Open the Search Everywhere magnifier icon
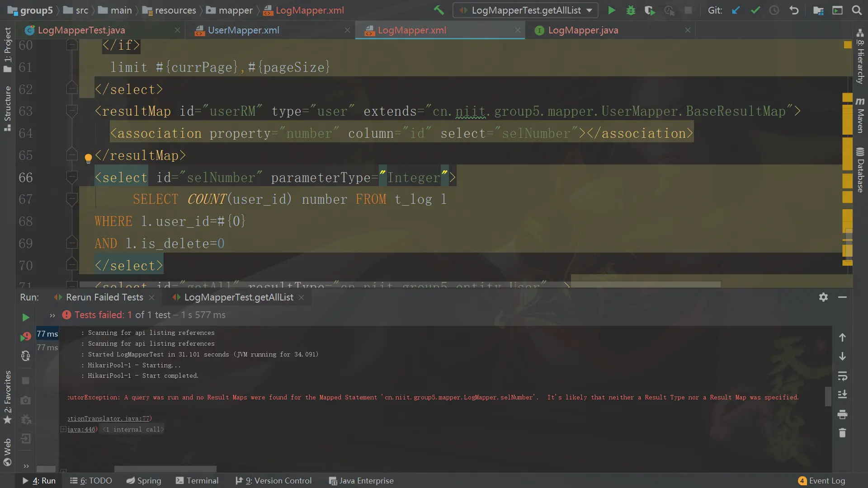This screenshot has height=488, width=868. pos(857,10)
